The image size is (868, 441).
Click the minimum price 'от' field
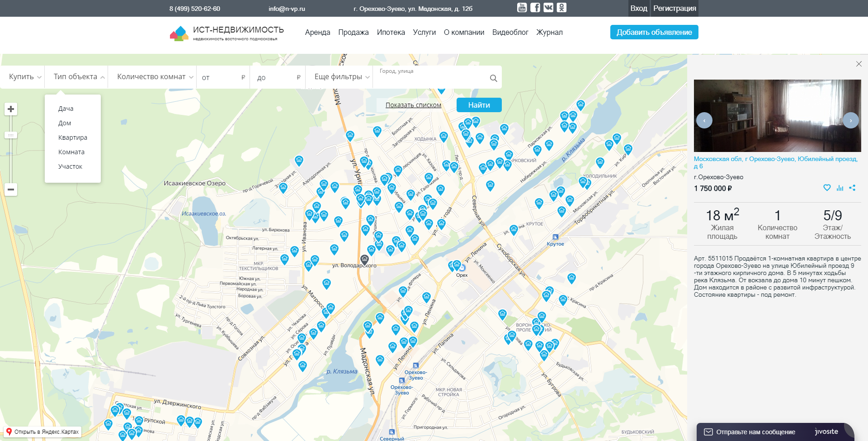point(223,77)
